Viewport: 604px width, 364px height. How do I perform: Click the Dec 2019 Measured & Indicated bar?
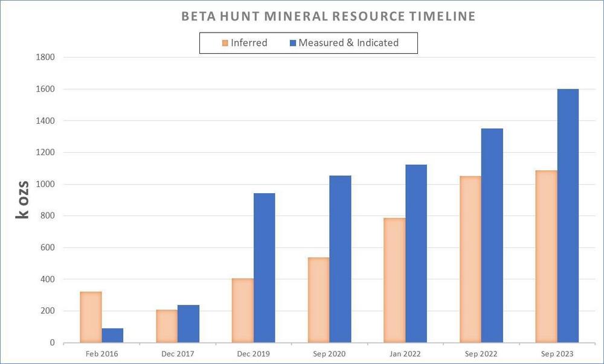click(265, 267)
